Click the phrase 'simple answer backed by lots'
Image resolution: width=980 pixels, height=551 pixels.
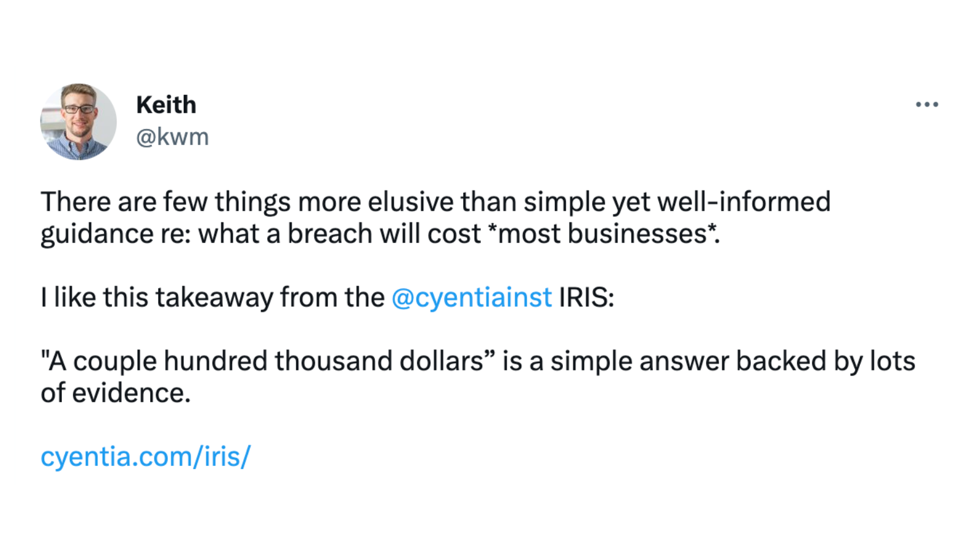tap(733, 362)
